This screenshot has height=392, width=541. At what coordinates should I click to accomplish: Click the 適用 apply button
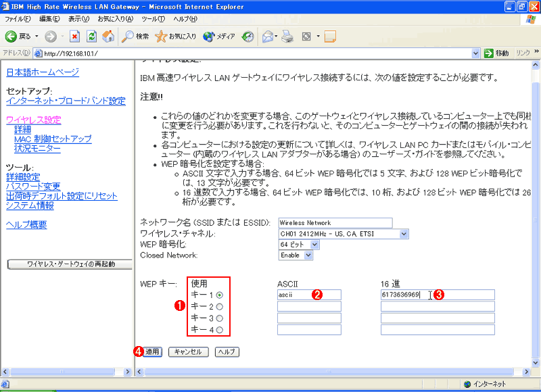(x=152, y=351)
